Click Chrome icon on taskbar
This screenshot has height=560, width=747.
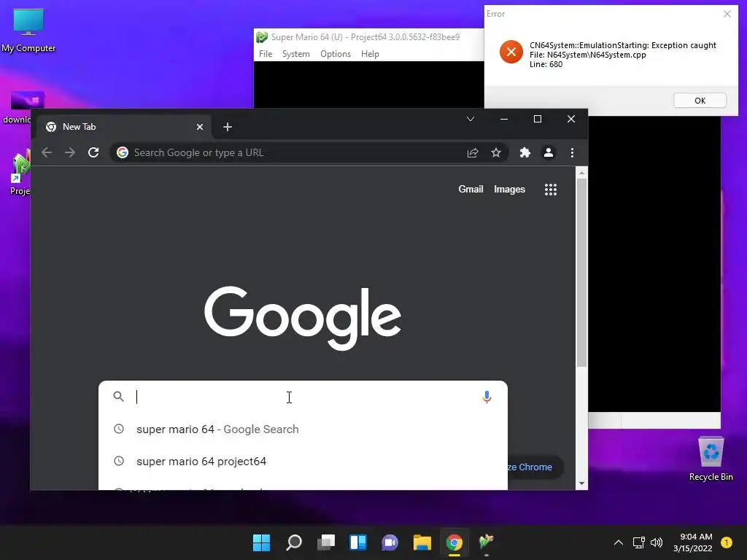454,542
